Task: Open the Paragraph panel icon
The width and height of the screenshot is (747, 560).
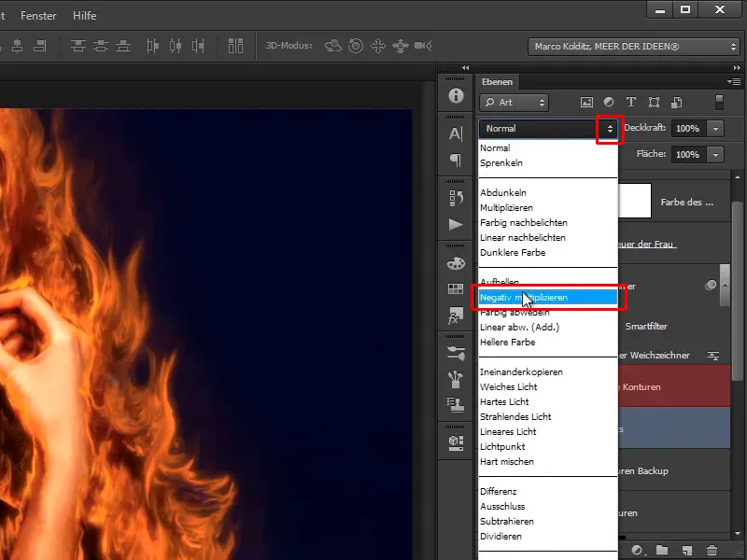Action: tap(456, 161)
